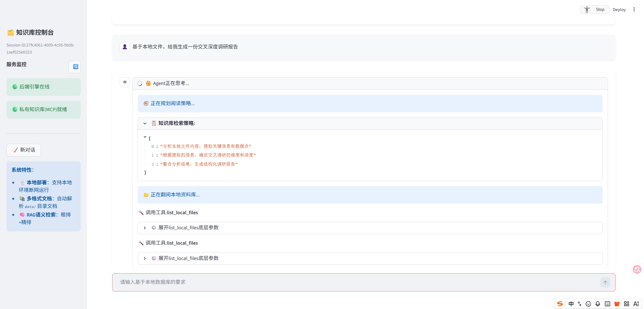Focus the 请输入基于本地数据库的要求 input field

point(352,282)
